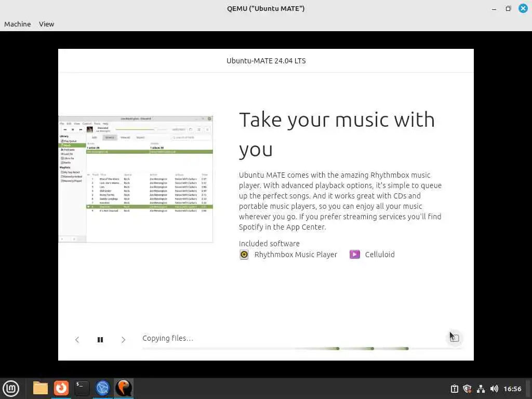Click the Rhythmbox Music Player label
Screen dimensions: 532x399
click(296, 255)
